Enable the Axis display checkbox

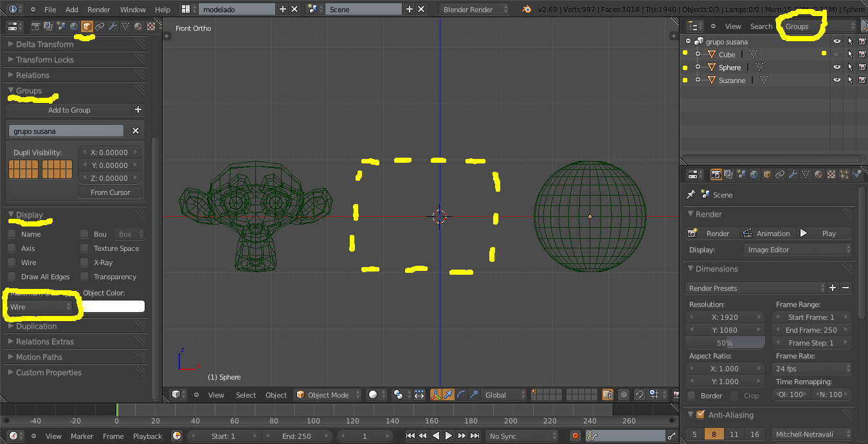[12, 248]
